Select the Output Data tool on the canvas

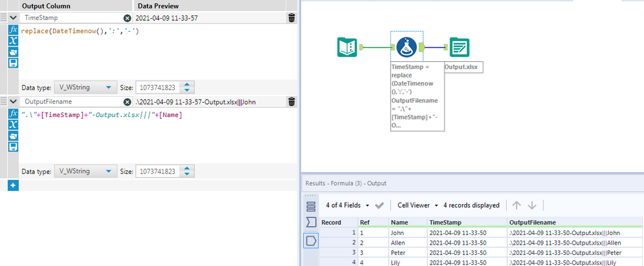point(459,47)
